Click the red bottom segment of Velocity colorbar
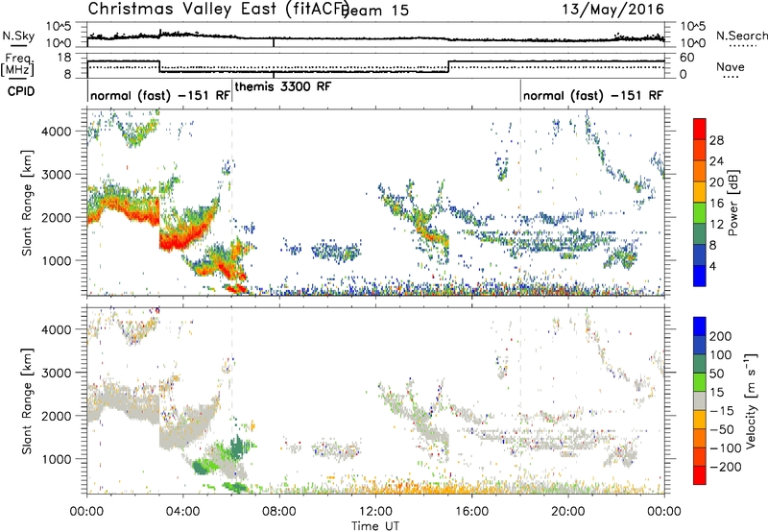 click(700, 475)
